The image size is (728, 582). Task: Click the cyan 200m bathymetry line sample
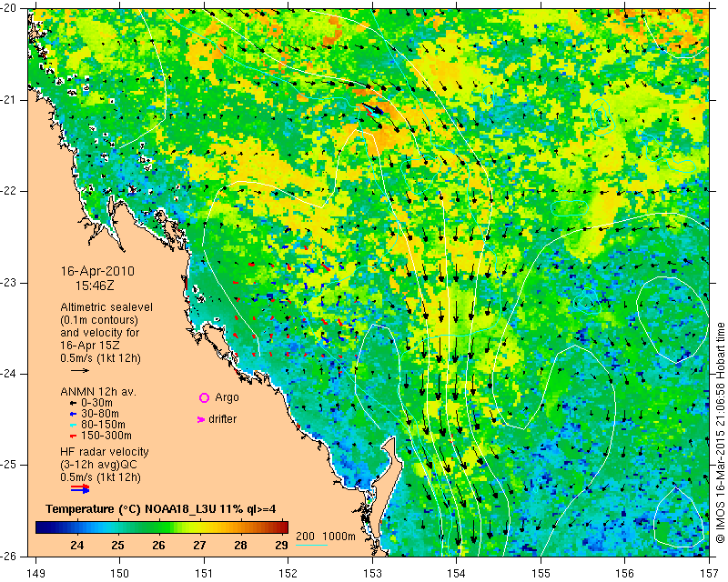click(312, 545)
